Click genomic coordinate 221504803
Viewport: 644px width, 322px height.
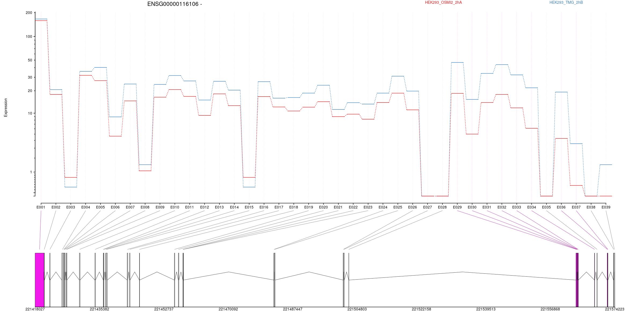coord(357,309)
